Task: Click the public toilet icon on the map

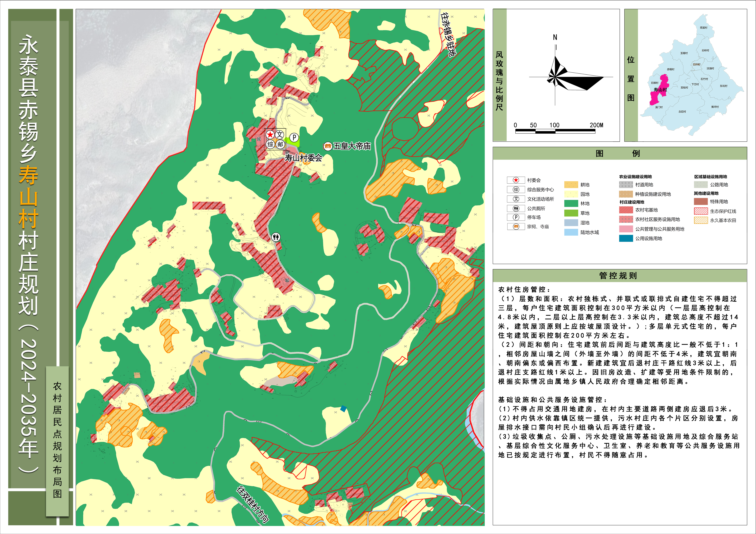Action: [276, 237]
